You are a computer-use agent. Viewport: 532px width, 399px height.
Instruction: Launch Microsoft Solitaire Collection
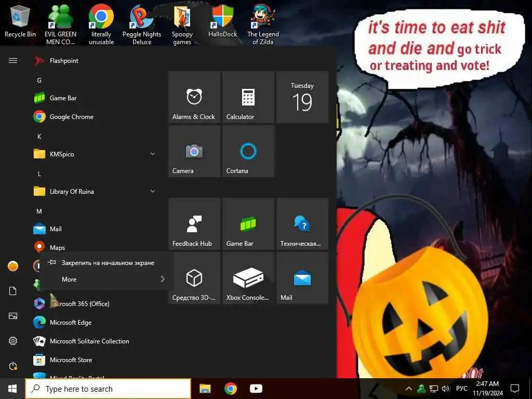tap(95, 341)
